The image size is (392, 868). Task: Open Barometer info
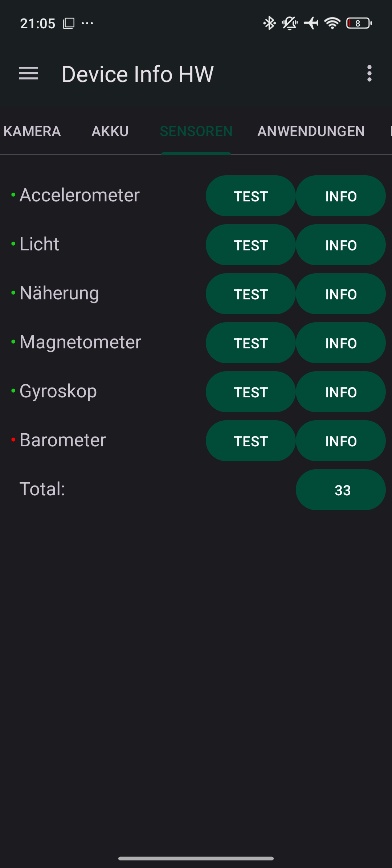click(x=340, y=441)
